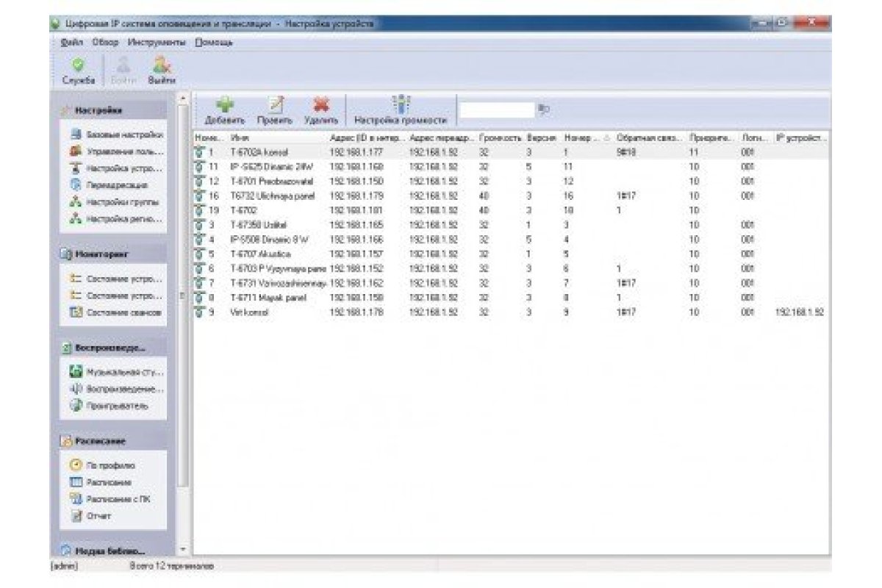Expand the Медиа библиотека sidebar section
882x588 pixels.
click(113, 550)
